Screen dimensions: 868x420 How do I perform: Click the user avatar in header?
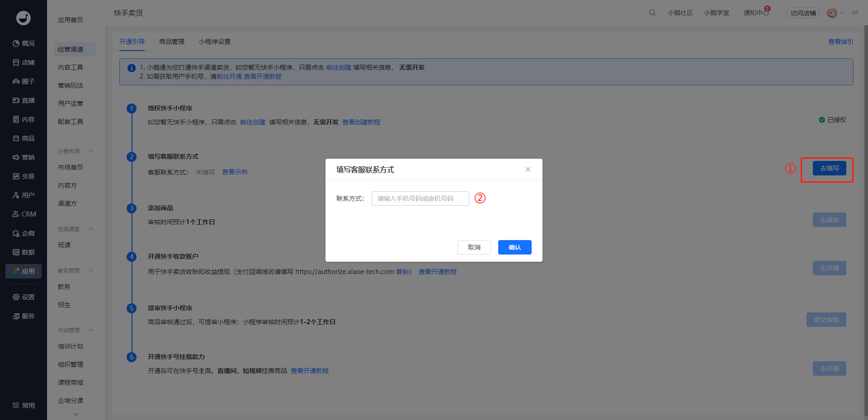[832, 13]
